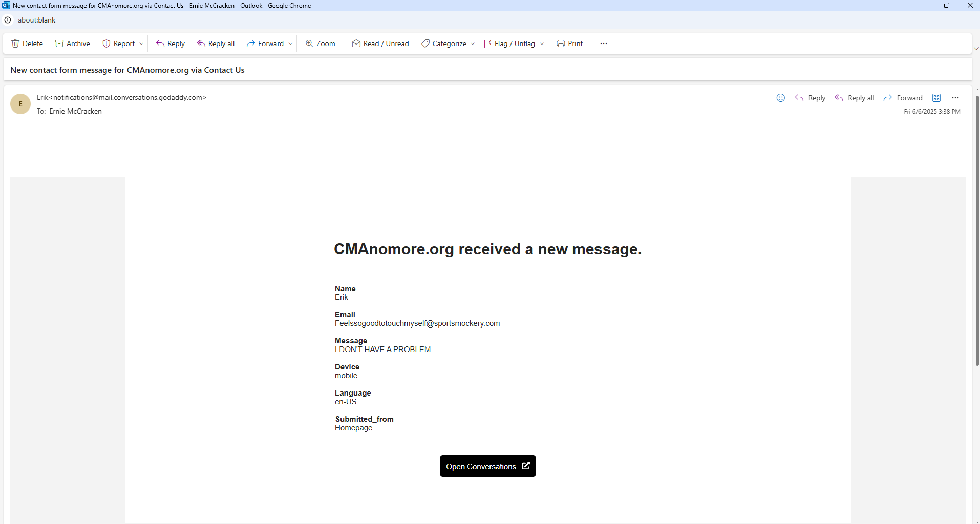Open the Zoom tool in toolbar
This screenshot has height=524, width=980.
321,43
